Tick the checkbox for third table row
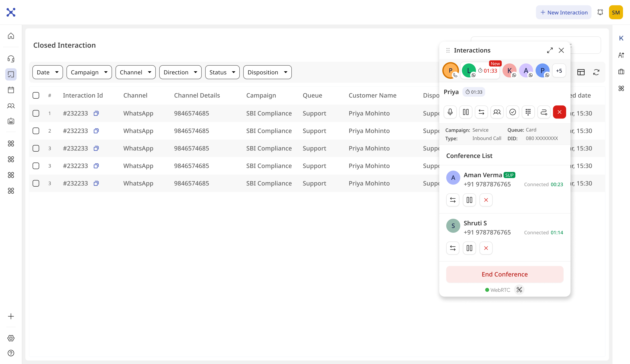The height and width of the screenshot is (364, 630). pos(36,148)
